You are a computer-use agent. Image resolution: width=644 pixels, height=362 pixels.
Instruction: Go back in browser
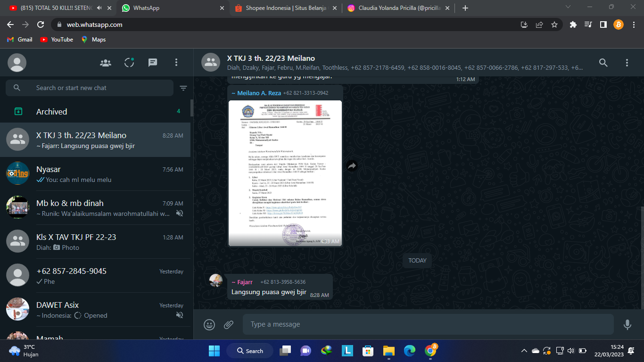10,25
